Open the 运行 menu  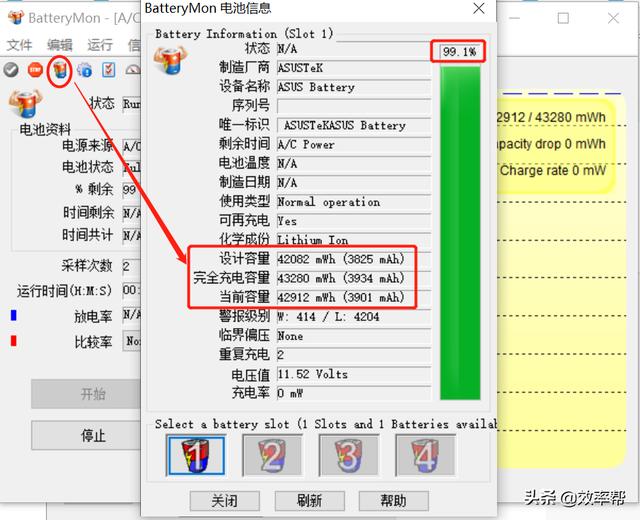point(100,45)
